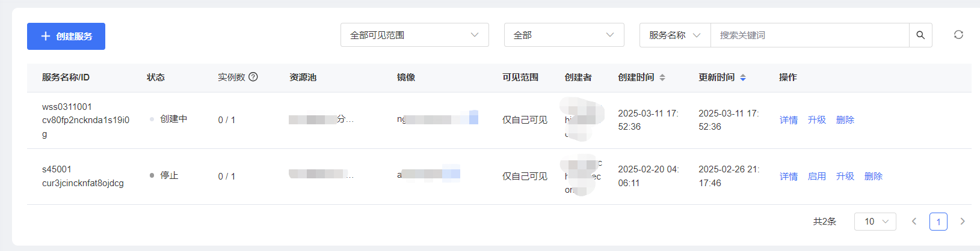Go to previous page arrow
This screenshot has height=251, width=980.
914,222
